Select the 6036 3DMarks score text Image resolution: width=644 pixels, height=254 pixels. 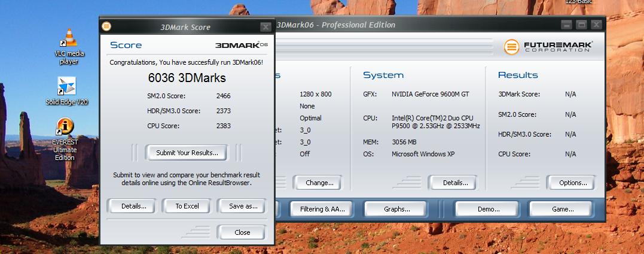coord(187,78)
